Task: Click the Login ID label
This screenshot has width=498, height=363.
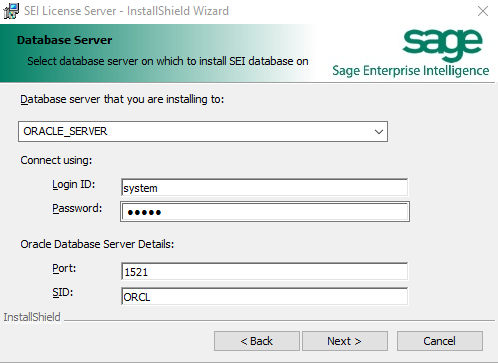Action: coord(74,185)
